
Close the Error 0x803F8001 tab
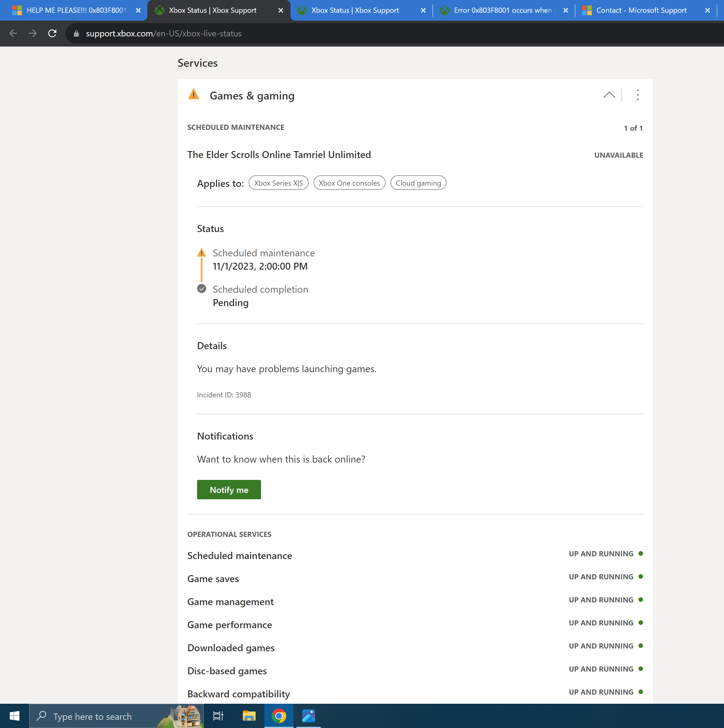(x=565, y=11)
